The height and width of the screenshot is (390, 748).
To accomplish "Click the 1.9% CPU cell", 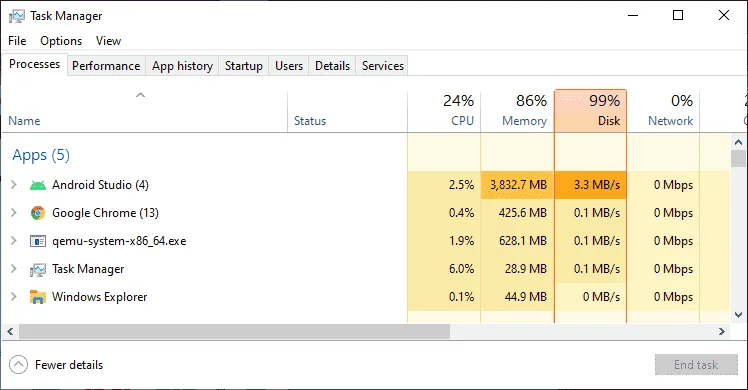I will click(444, 241).
